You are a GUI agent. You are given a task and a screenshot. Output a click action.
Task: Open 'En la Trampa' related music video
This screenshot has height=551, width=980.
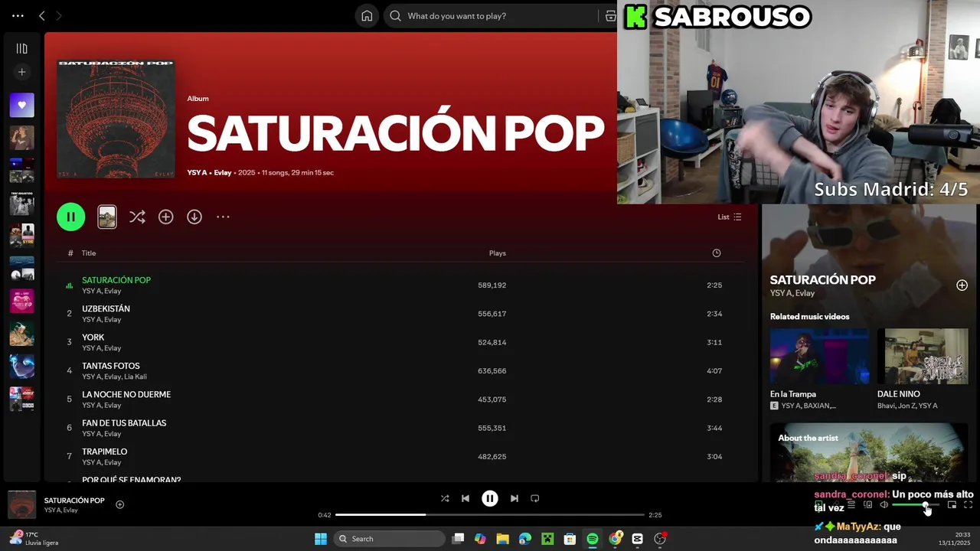tap(819, 370)
